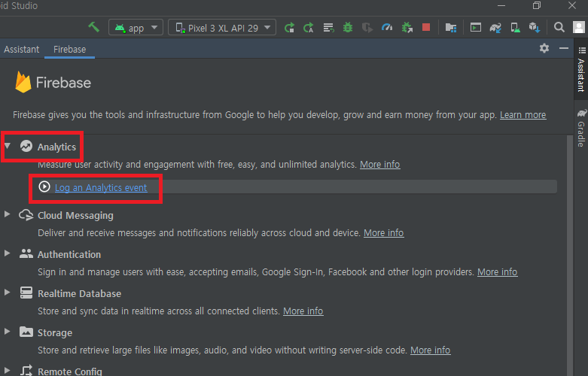Select the Remote Config heading

click(x=70, y=371)
